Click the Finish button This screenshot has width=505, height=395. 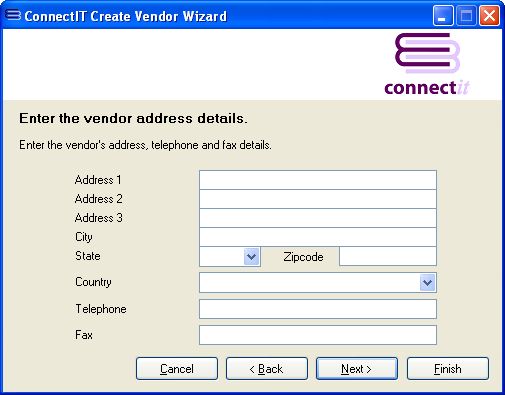pyautogui.click(x=448, y=369)
